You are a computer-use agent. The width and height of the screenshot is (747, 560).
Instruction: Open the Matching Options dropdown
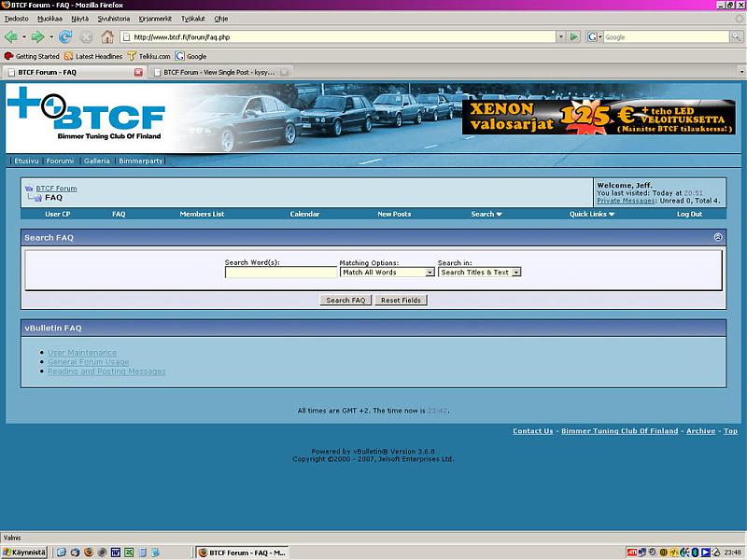click(x=387, y=273)
